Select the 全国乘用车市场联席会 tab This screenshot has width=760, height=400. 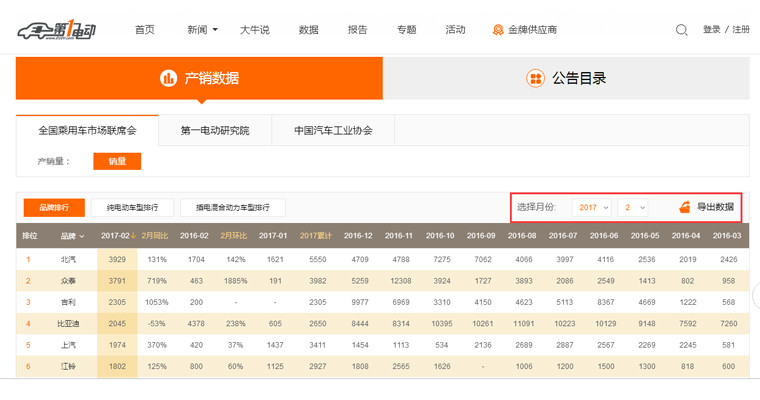(x=87, y=130)
